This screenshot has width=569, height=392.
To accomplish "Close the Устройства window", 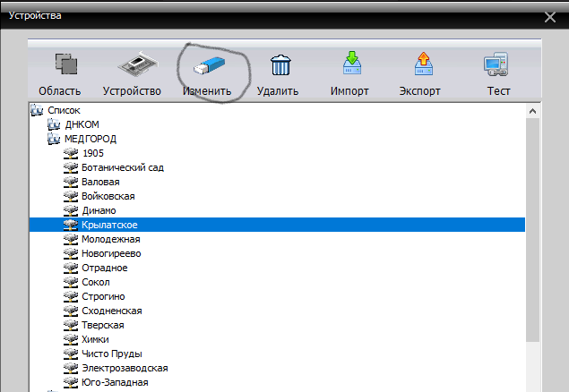I will [550, 17].
